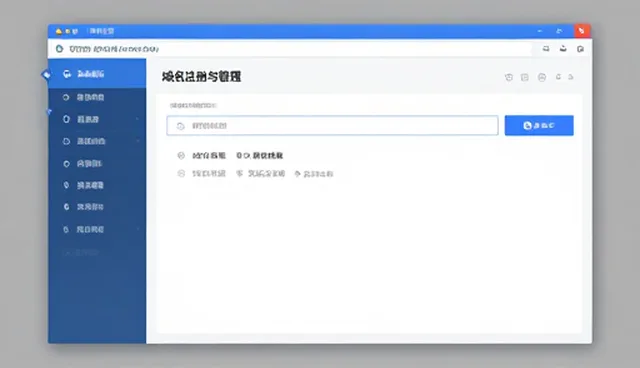Viewport: 640px width, 368px height.
Task: Click the gray label in the second result row
Action: (x=209, y=173)
